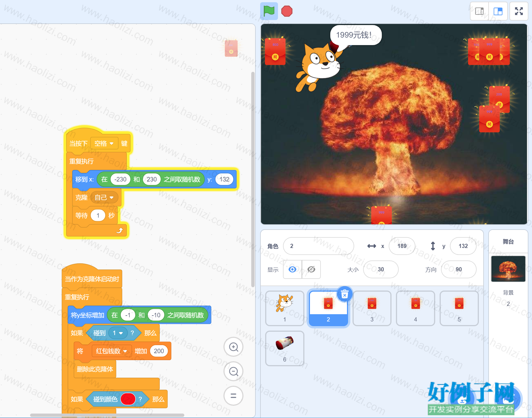Viewport: 532px width, 418px height.
Task: Click the red color swatch in 碰到颜色
Action: pyautogui.click(x=128, y=399)
